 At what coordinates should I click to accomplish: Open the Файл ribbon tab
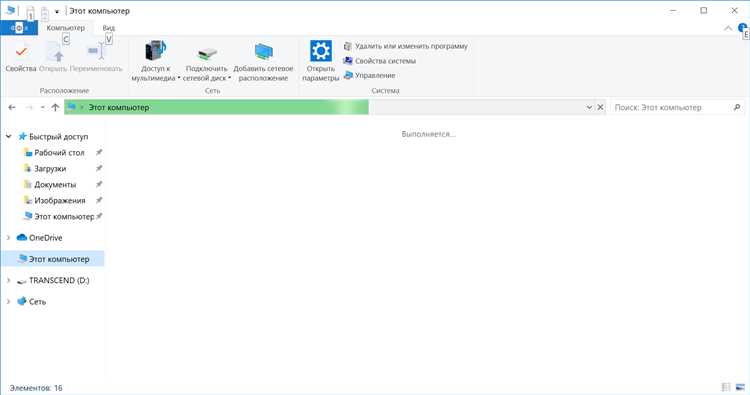[19, 28]
